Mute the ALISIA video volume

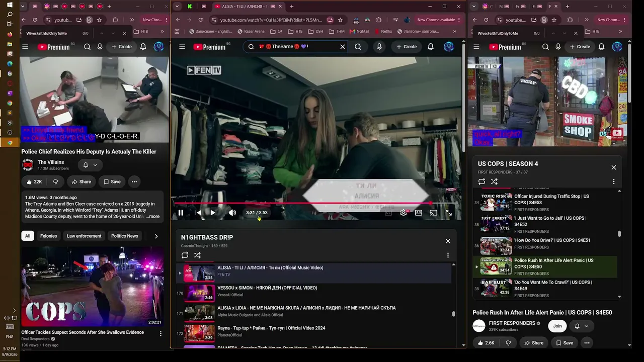click(232, 213)
